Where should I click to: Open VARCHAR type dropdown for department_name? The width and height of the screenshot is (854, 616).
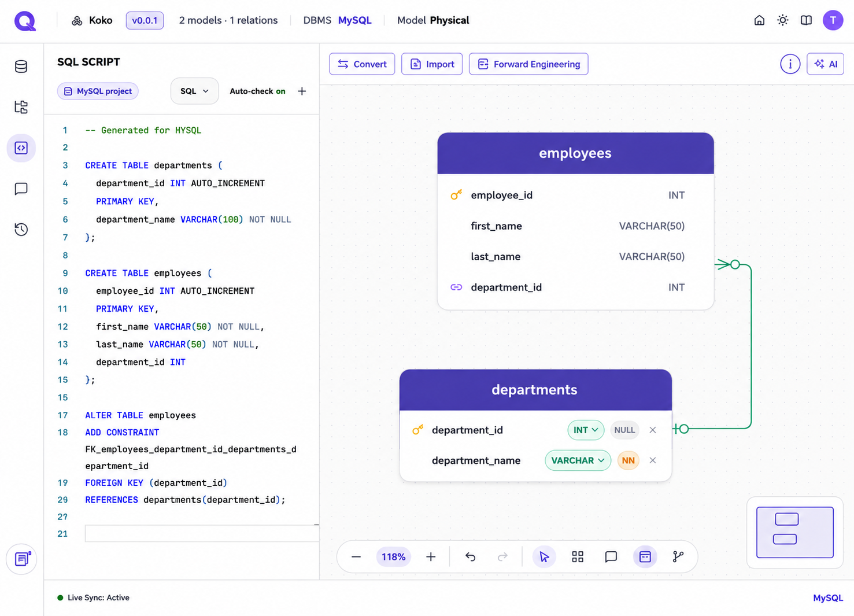[x=578, y=460]
